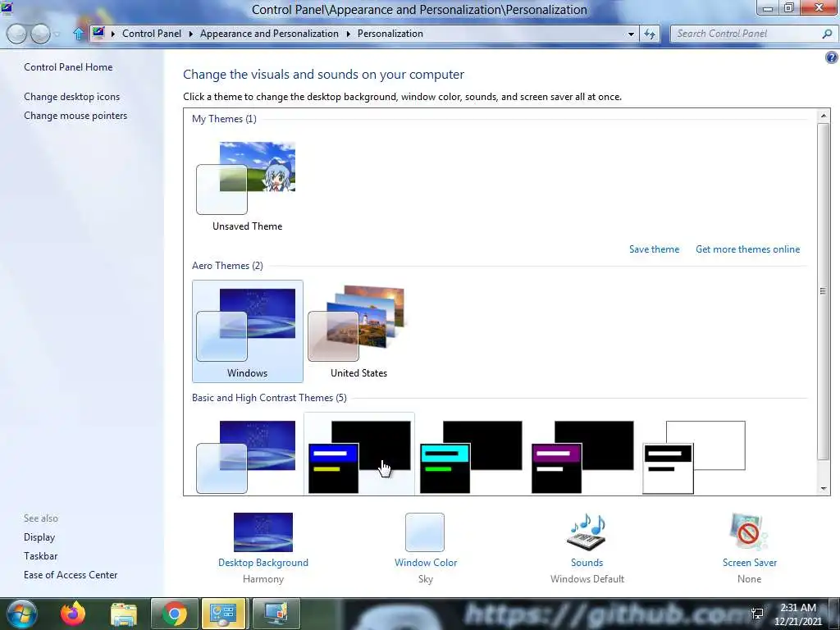Open the Window Color Sky swatch
The height and width of the screenshot is (630, 840).
tap(425, 532)
